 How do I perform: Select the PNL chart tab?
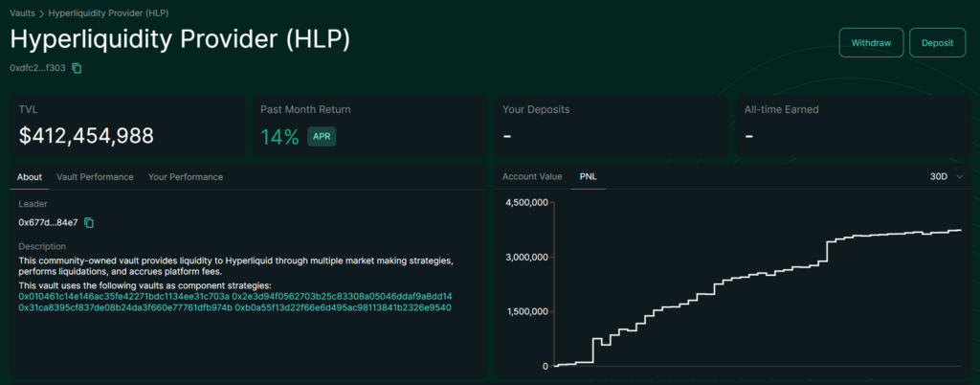[589, 177]
